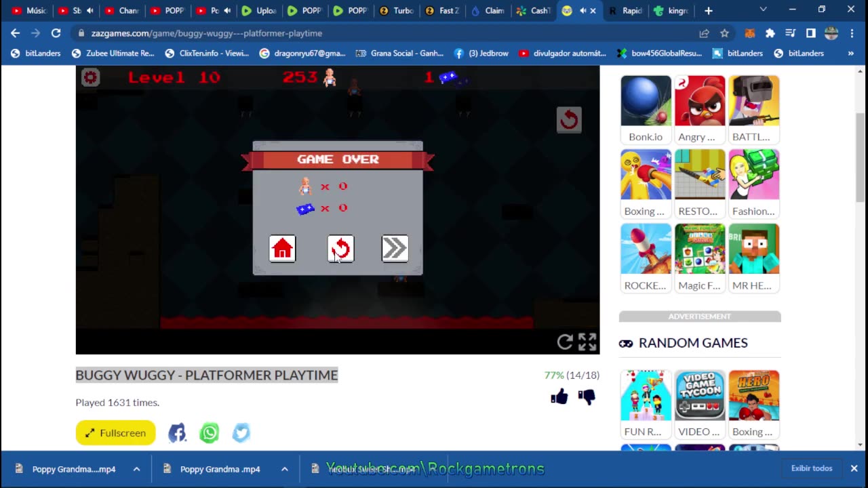Close the downloads bar

(x=854, y=468)
